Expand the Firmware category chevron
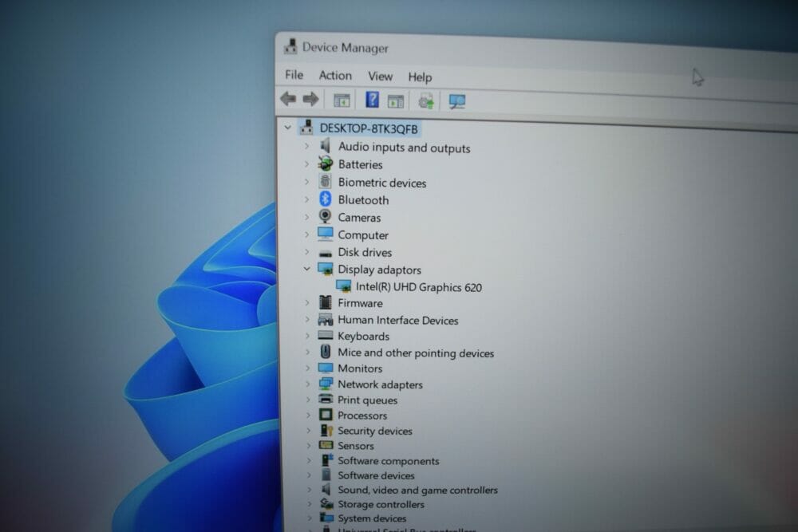This screenshot has height=532, width=798. click(307, 302)
